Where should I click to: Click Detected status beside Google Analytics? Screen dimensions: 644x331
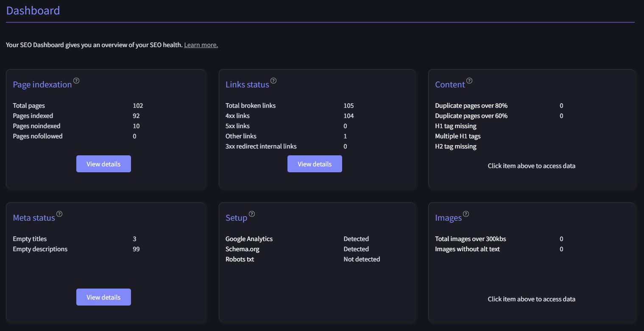(356, 239)
